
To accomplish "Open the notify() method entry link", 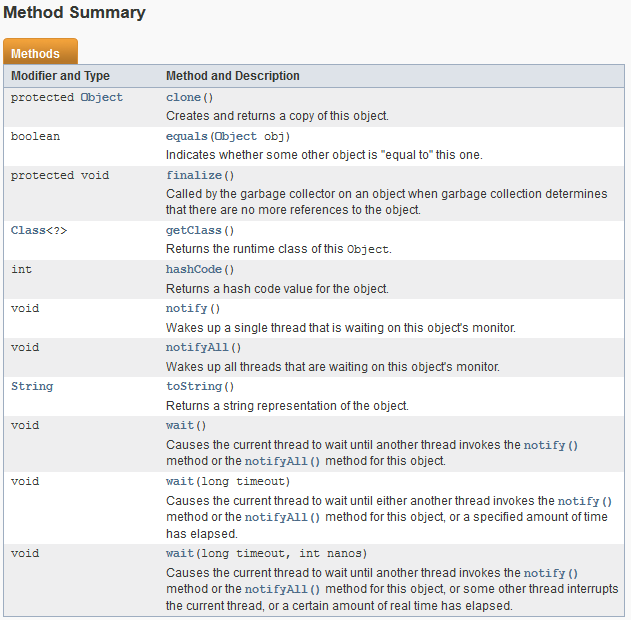I will click(187, 309).
